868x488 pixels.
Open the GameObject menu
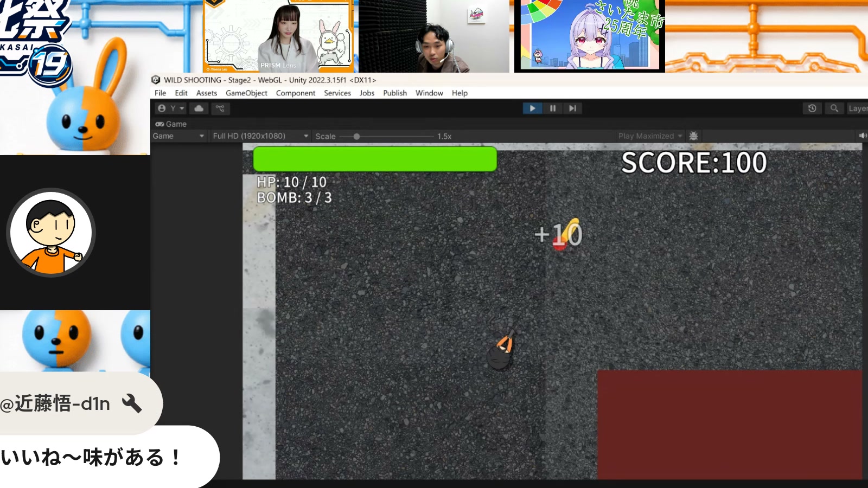[x=246, y=93]
